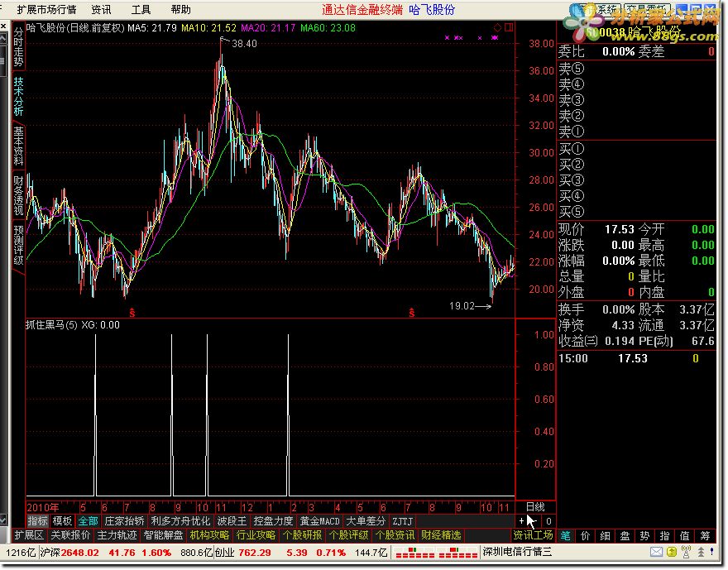Screen dimensions: 728x570
Task: Click the 交易委托 button at the top right
Action: 647,9
